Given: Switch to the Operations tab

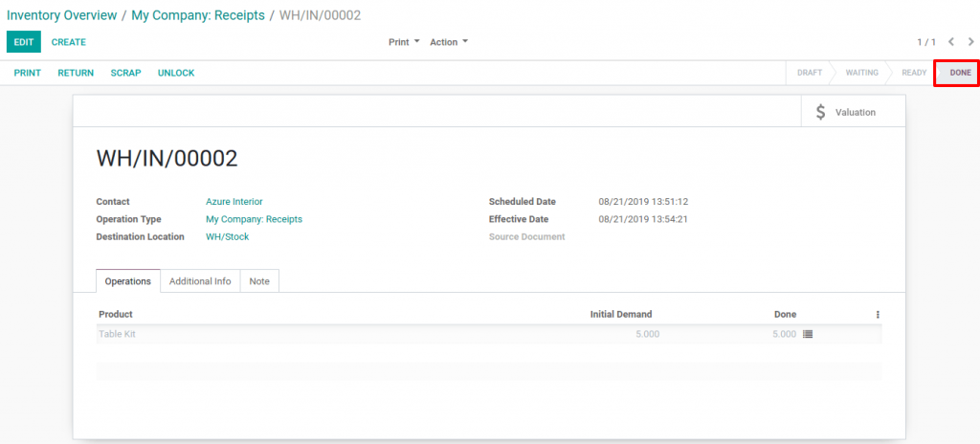Looking at the screenshot, I should (x=128, y=280).
